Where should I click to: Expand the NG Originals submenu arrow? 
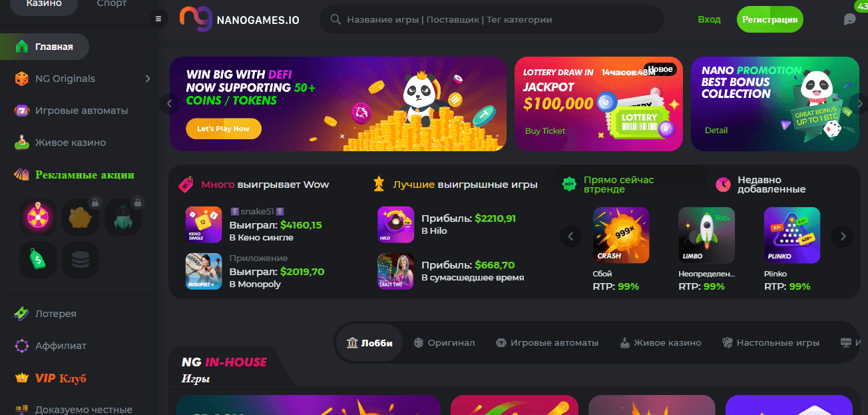coord(147,79)
